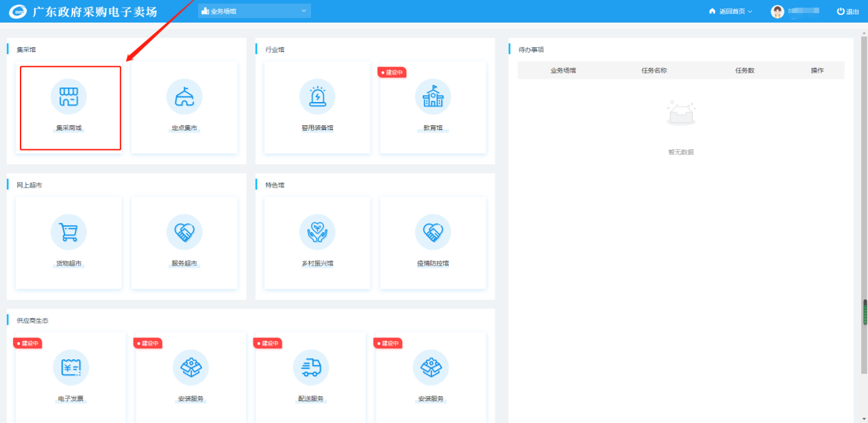Open the 教育馆 school building icon
The image size is (868, 423).
[433, 97]
